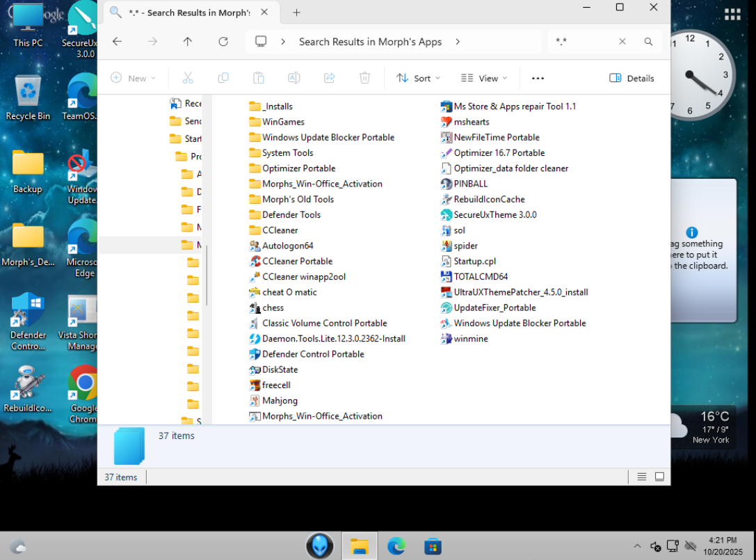The height and width of the screenshot is (560, 756).
Task: Click the Refresh button in navigation bar
Action: tap(223, 42)
